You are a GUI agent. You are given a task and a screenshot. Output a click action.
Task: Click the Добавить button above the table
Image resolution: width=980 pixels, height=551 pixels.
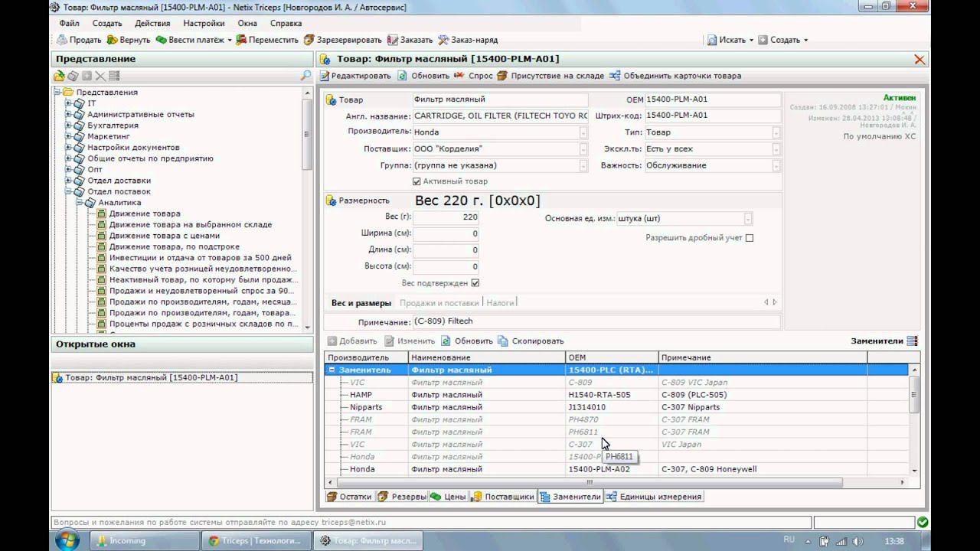(x=352, y=341)
